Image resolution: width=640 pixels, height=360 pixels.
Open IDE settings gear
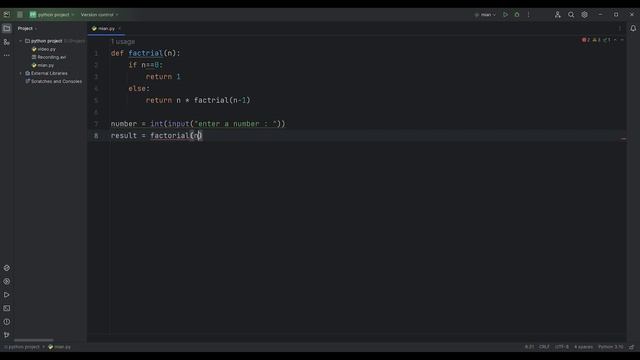[x=584, y=15]
